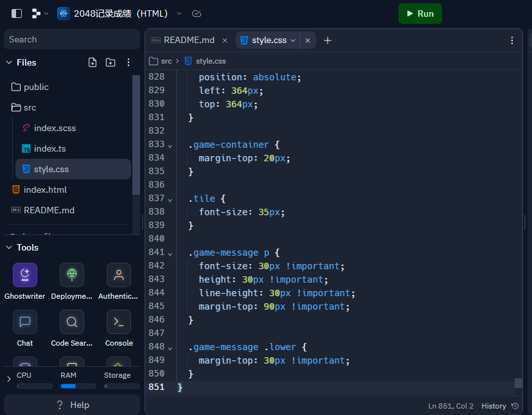Switch to the README.md tab

tap(189, 40)
